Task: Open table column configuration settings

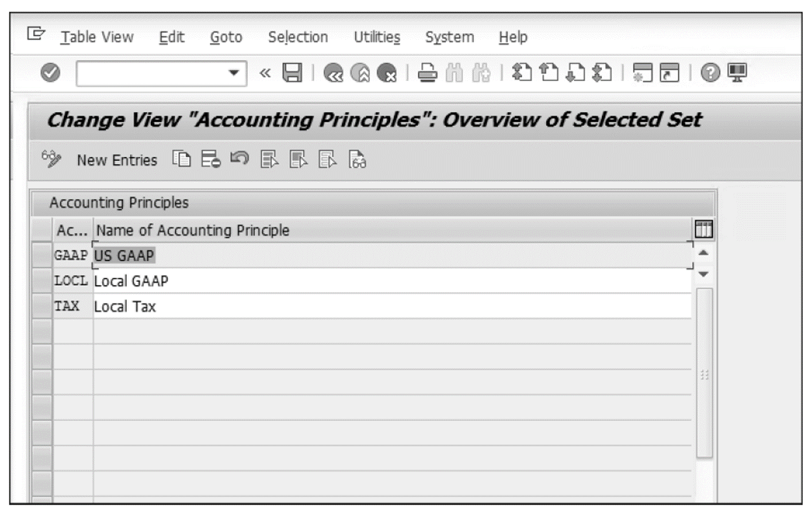Action: 704,229
